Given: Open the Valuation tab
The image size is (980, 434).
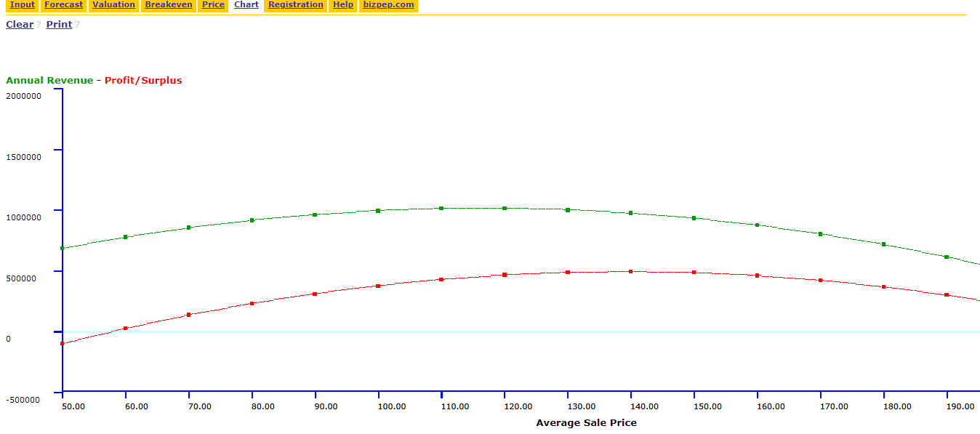Looking at the screenshot, I should coord(113,5).
